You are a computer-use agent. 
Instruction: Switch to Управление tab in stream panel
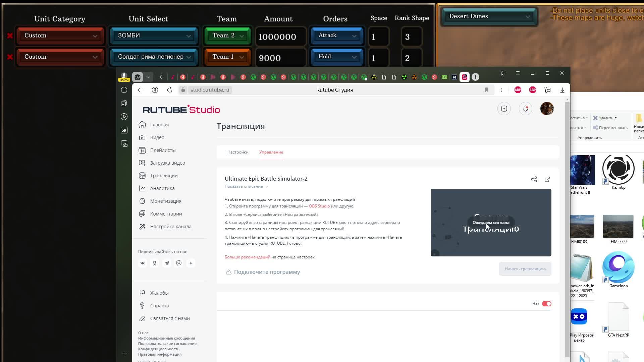tap(271, 152)
